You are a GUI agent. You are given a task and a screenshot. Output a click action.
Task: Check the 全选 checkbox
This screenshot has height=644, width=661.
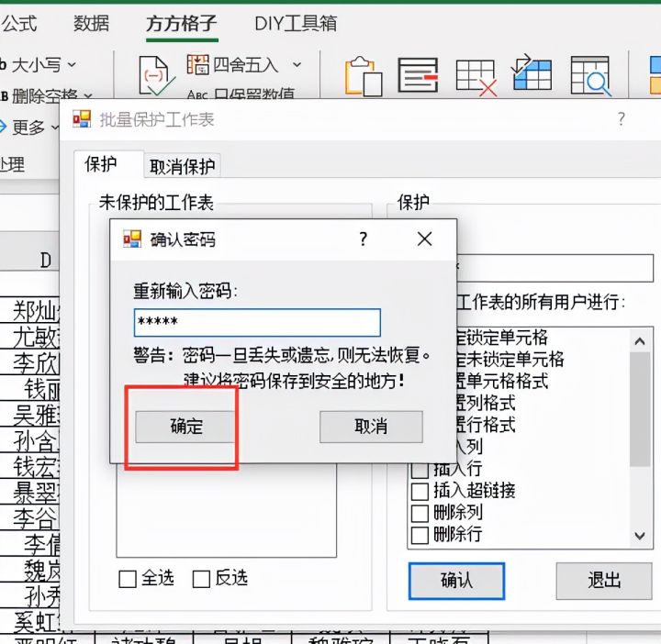point(128,579)
